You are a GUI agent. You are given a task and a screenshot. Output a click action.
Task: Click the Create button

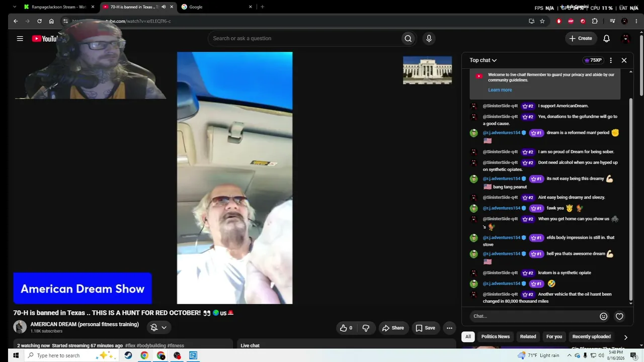pos(581,38)
